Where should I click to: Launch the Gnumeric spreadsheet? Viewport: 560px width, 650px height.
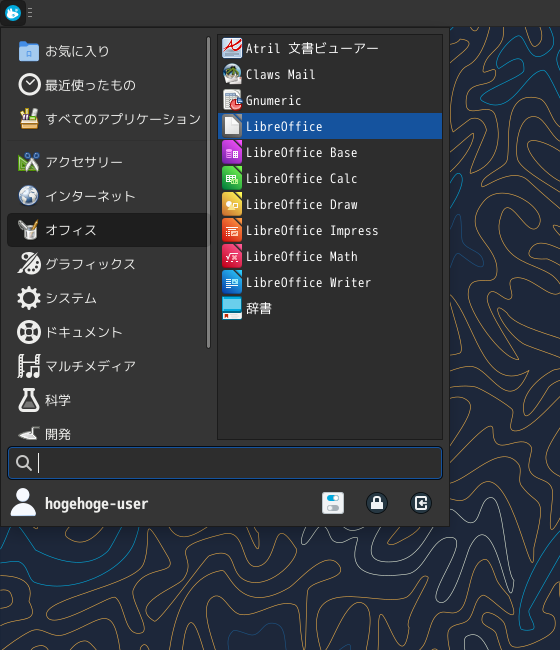tap(330, 100)
